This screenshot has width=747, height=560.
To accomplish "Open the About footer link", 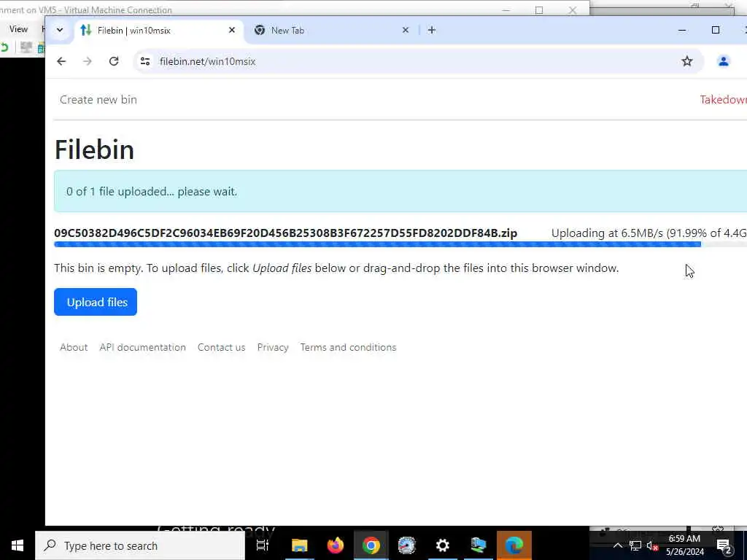I will click(74, 347).
